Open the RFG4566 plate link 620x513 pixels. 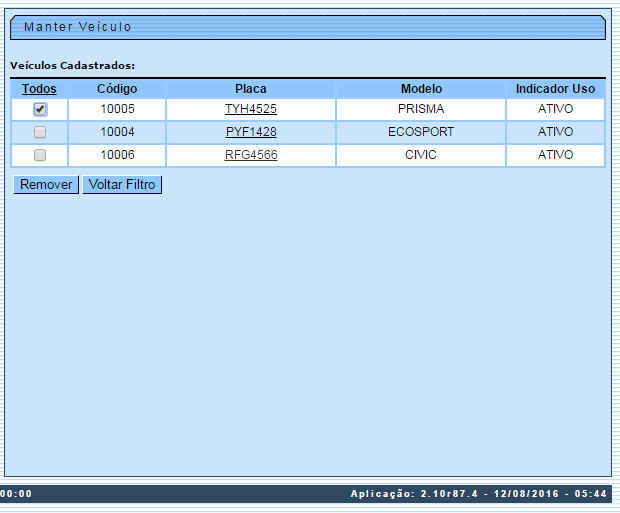250,155
